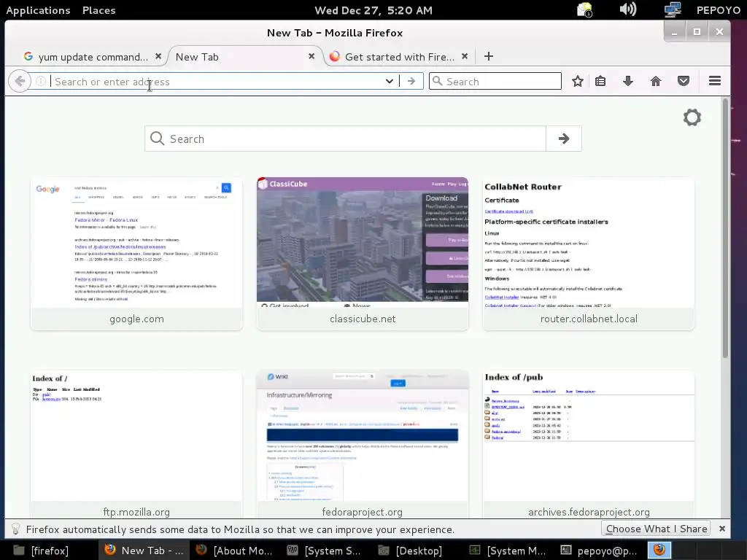This screenshot has height=560, width=747.
Task: Click the clock Wed Dec 27 5:20 AM
Action: click(373, 10)
